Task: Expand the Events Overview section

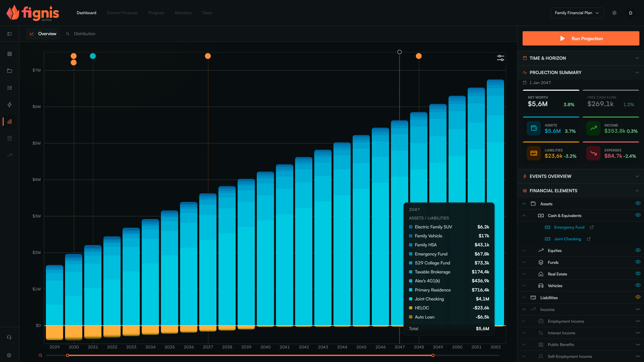Action: click(x=581, y=176)
